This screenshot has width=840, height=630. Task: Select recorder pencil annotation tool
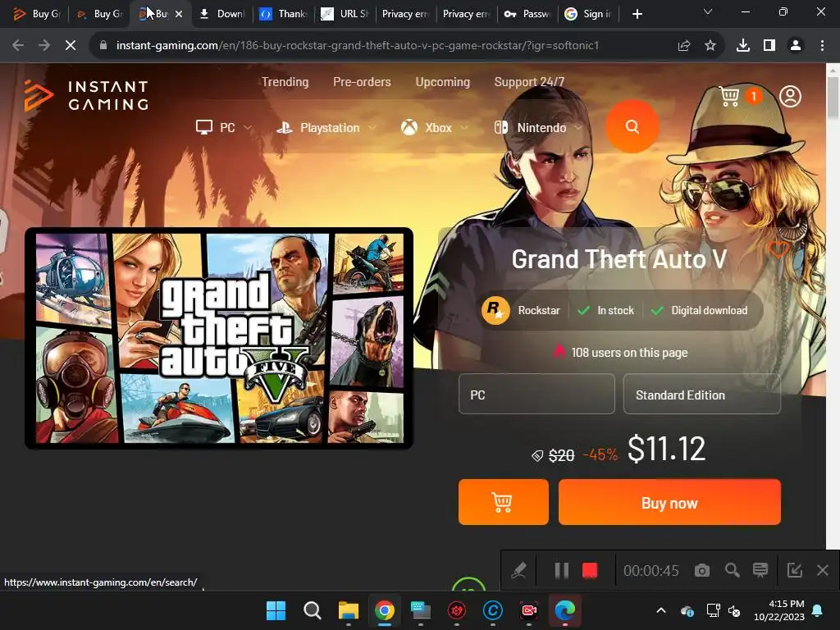518,571
